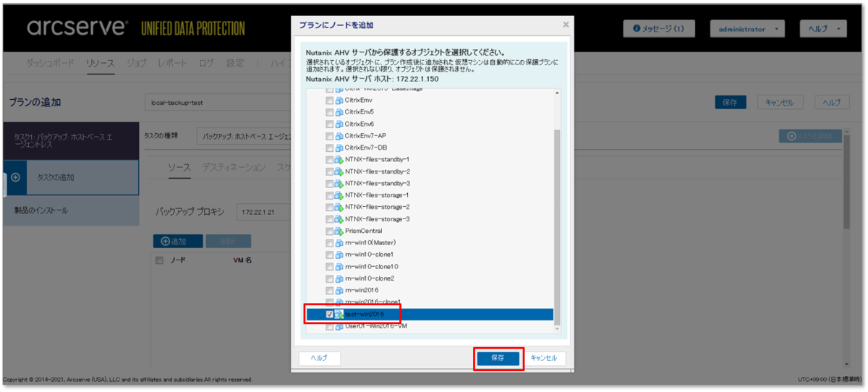This screenshot has height=392, width=868.
Task: Switch to the ログ tab
Action: (206, 63)
